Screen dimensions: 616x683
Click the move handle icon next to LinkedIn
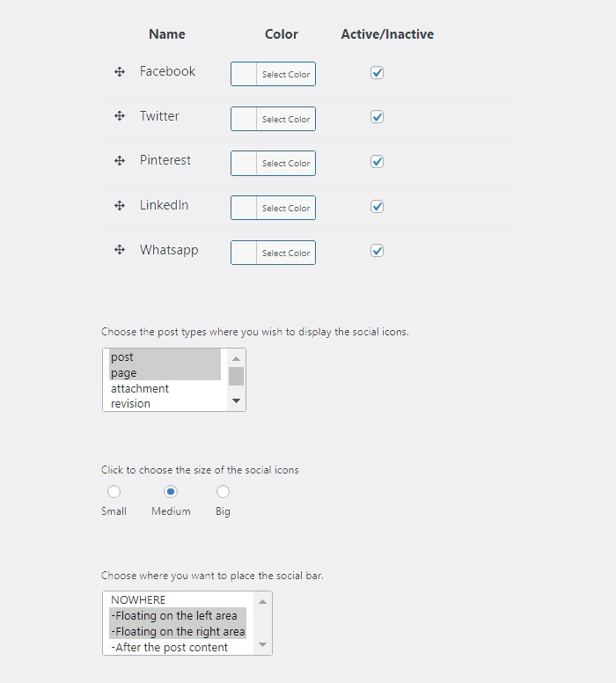point(120,206)
